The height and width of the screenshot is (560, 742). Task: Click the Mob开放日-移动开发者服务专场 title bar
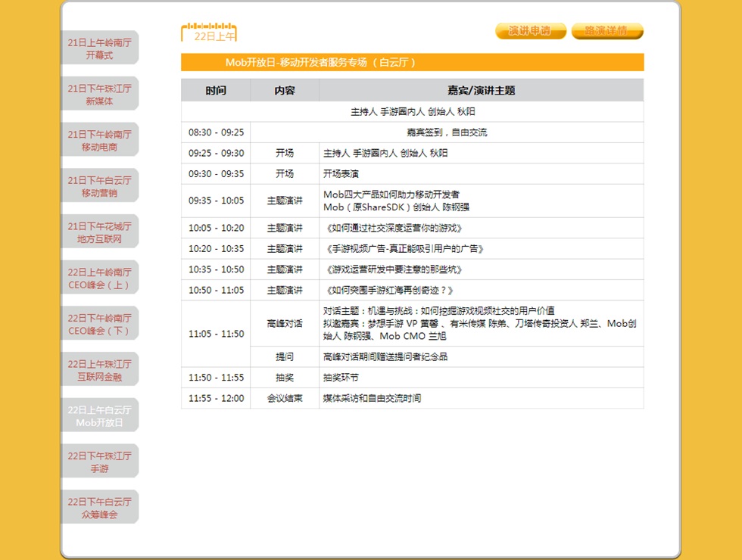(x=412, y=62)
